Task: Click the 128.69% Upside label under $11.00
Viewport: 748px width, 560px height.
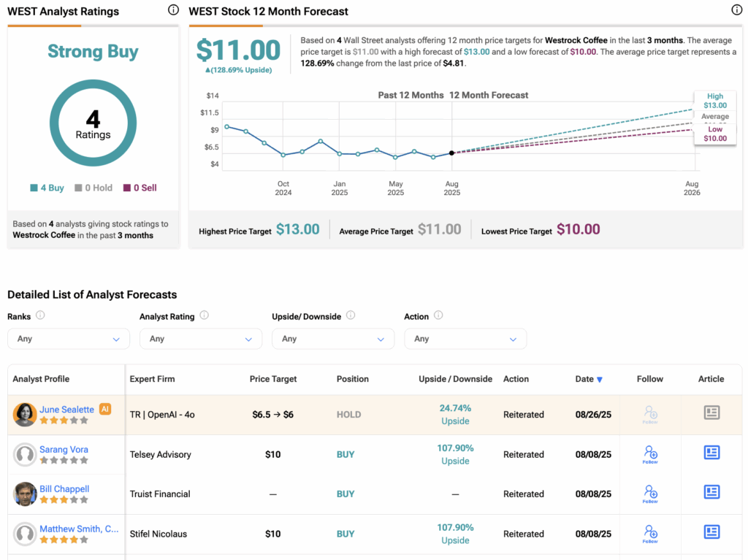Action: click(239, 70)
